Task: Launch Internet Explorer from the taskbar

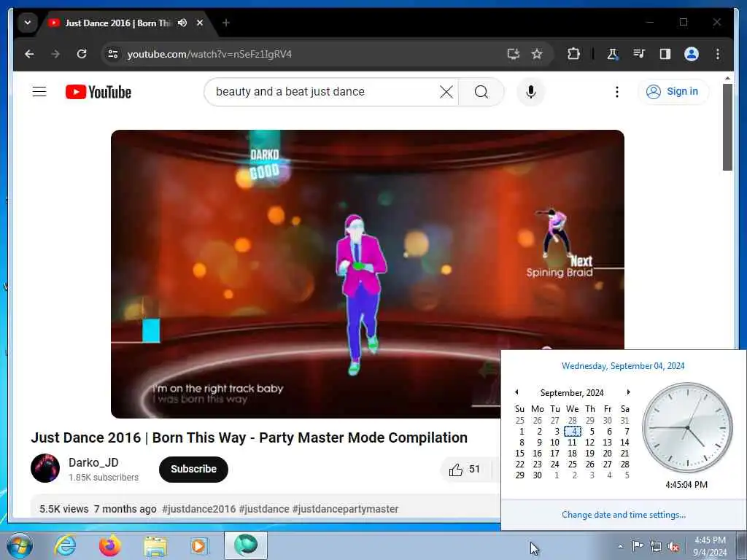Action: point(65,545)
